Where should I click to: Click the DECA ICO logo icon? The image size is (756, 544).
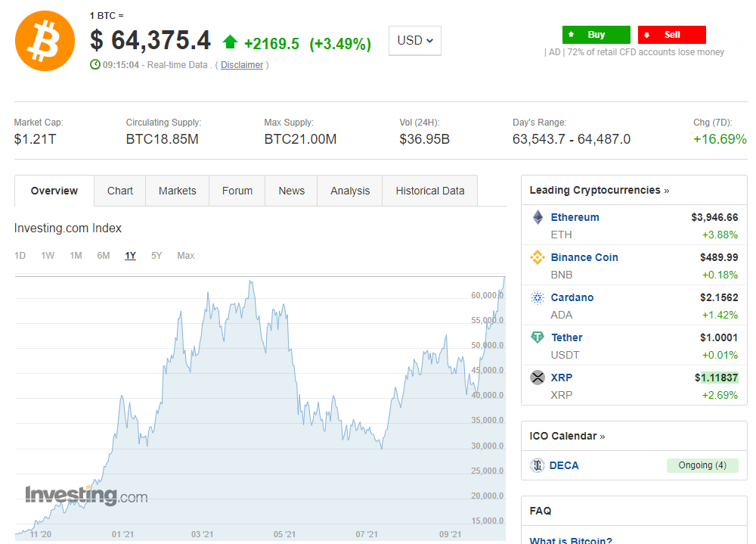(x=537, y=465)
